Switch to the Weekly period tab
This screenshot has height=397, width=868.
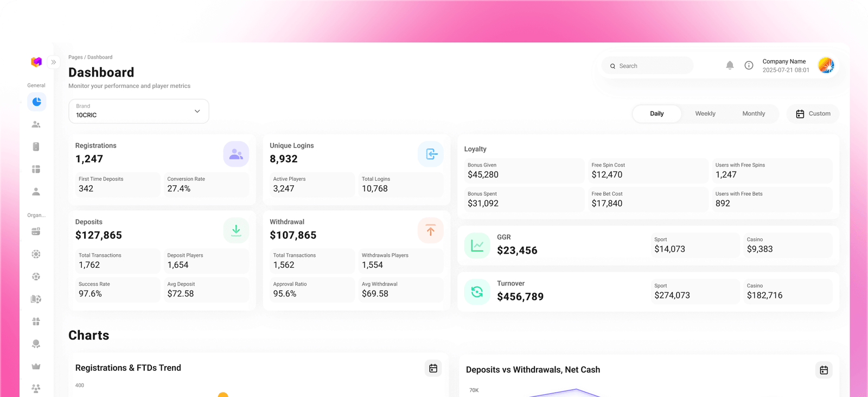pyautogui.click(x=705, y=114)
